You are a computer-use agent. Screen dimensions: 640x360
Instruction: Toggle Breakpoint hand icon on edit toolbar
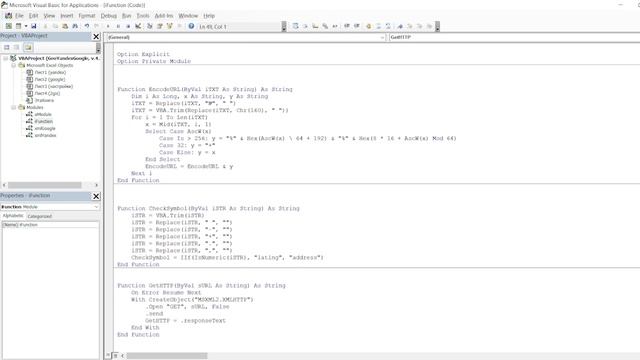pyautogui.click(x=368, y=26)
